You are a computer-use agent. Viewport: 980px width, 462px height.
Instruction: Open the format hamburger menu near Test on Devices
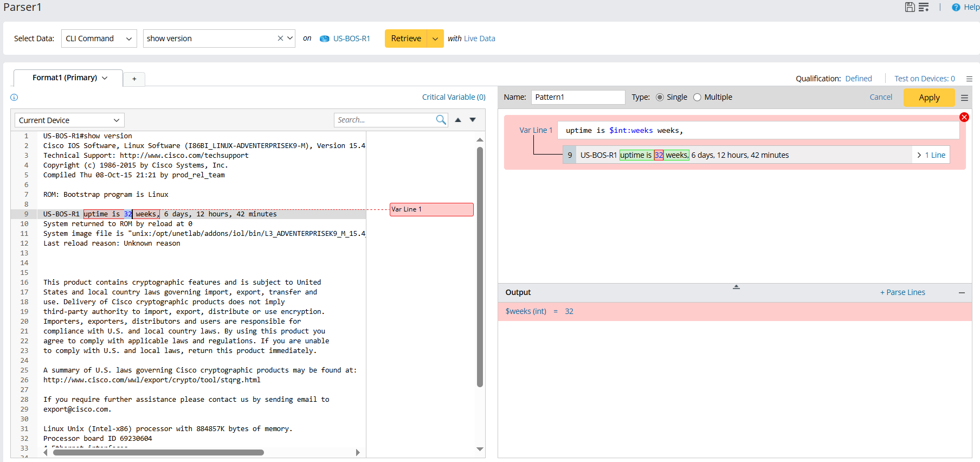point(969,79)
